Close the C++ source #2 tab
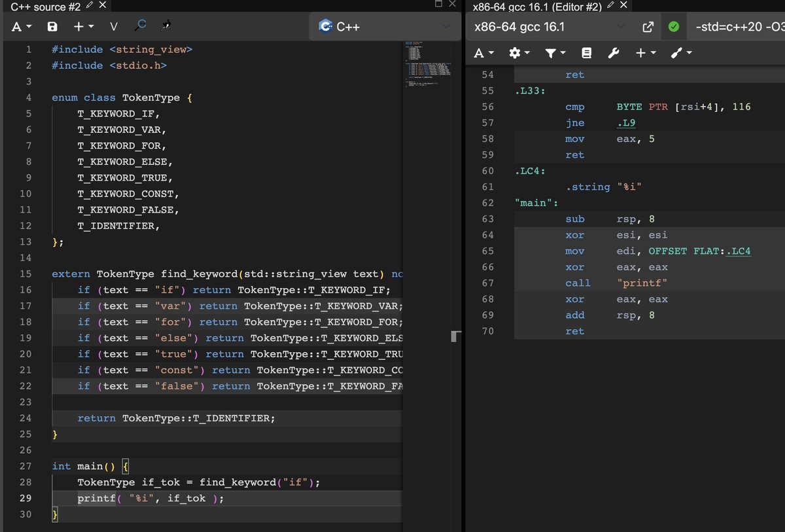785x532 pixels. tap(102, 6)
